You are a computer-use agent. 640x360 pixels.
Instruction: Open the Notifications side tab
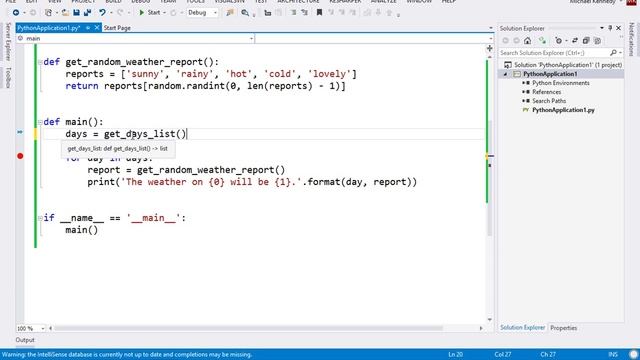[x=631, y=39]
